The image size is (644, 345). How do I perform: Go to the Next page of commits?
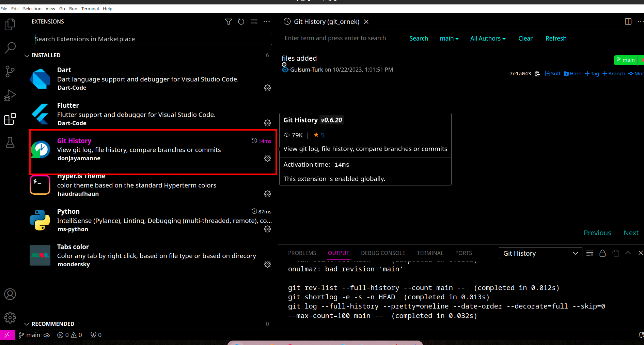pos(631,233)
